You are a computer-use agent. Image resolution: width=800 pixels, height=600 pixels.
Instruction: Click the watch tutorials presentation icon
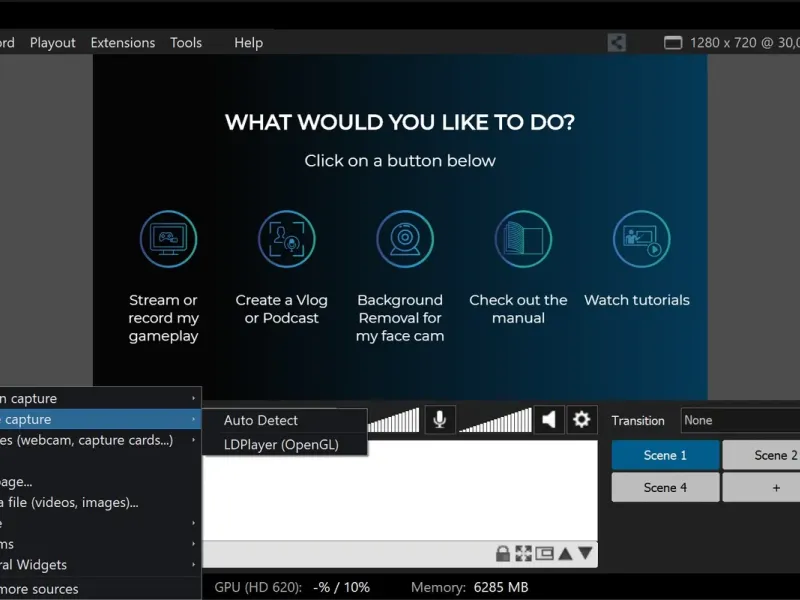pyautogui.click(x=641, y=239)
